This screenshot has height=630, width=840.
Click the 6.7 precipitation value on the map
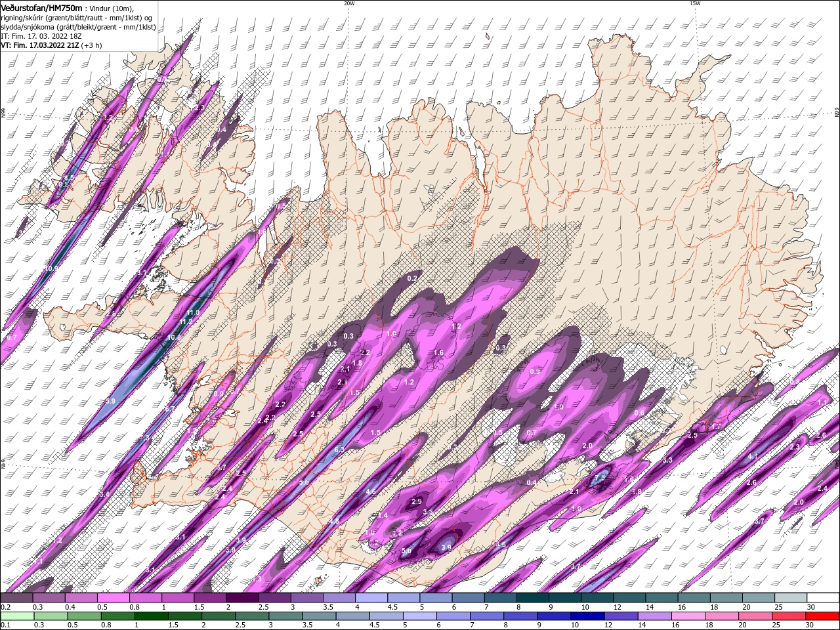pyautogui.click(x=169, y=409)
